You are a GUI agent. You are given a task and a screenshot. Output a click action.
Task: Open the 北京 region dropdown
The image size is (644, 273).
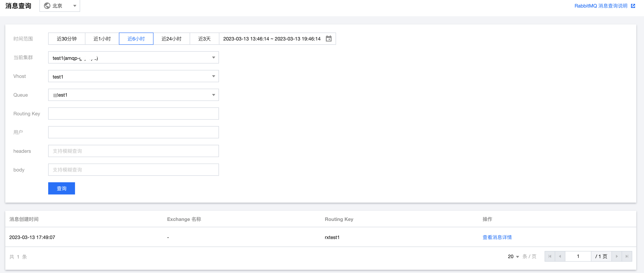click(60, 6)
